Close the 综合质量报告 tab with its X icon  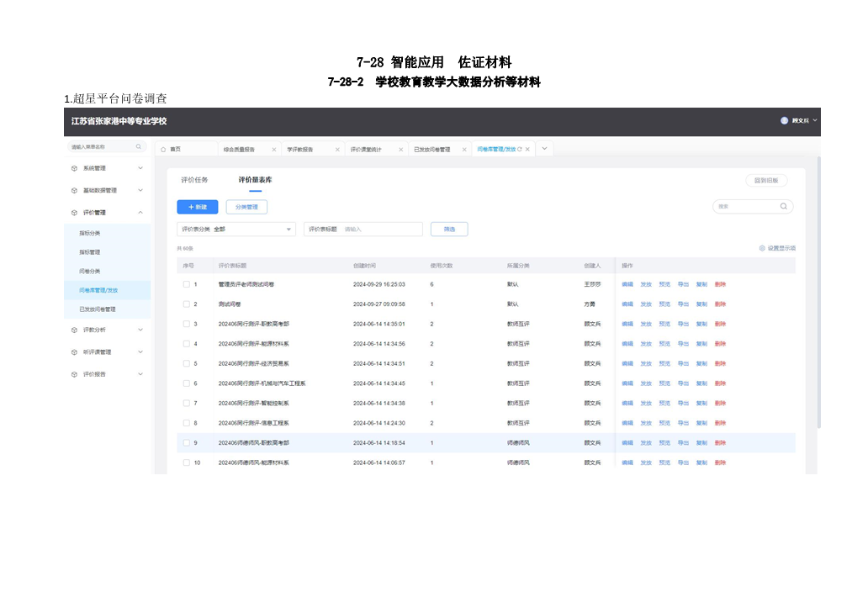coord(273,150)
